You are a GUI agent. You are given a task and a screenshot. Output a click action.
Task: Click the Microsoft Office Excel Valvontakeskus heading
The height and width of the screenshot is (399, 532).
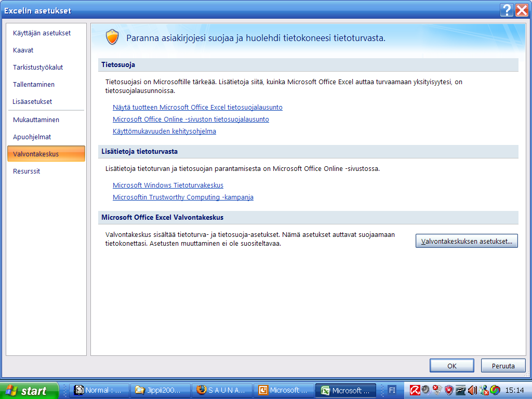pyautogui.click(x=162, y=217)
